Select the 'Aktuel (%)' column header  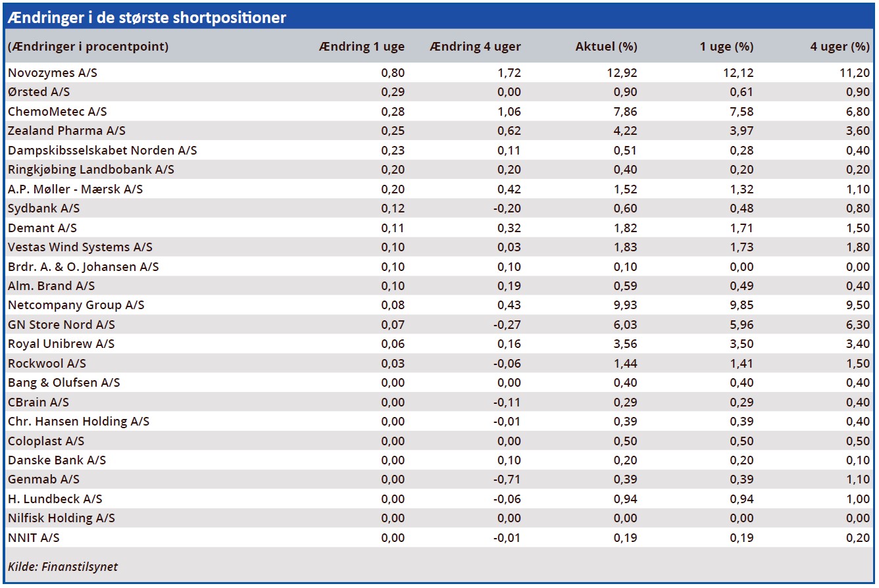[x=606, y=47]
